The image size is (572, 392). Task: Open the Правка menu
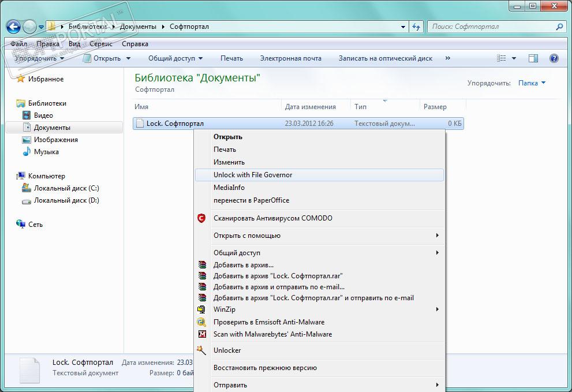48,44
